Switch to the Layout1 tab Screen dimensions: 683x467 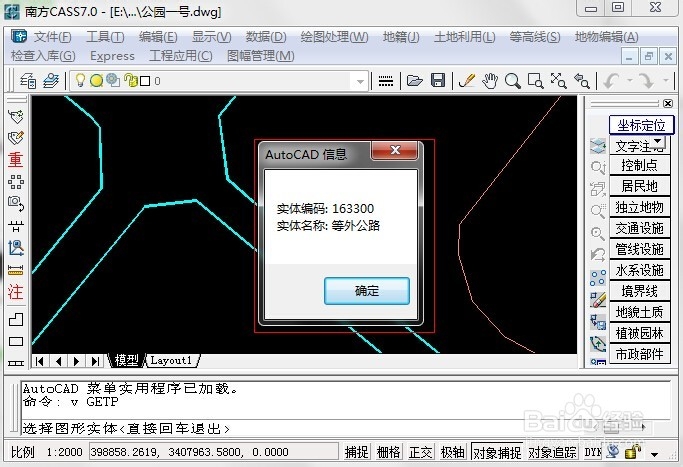point(171,360)
